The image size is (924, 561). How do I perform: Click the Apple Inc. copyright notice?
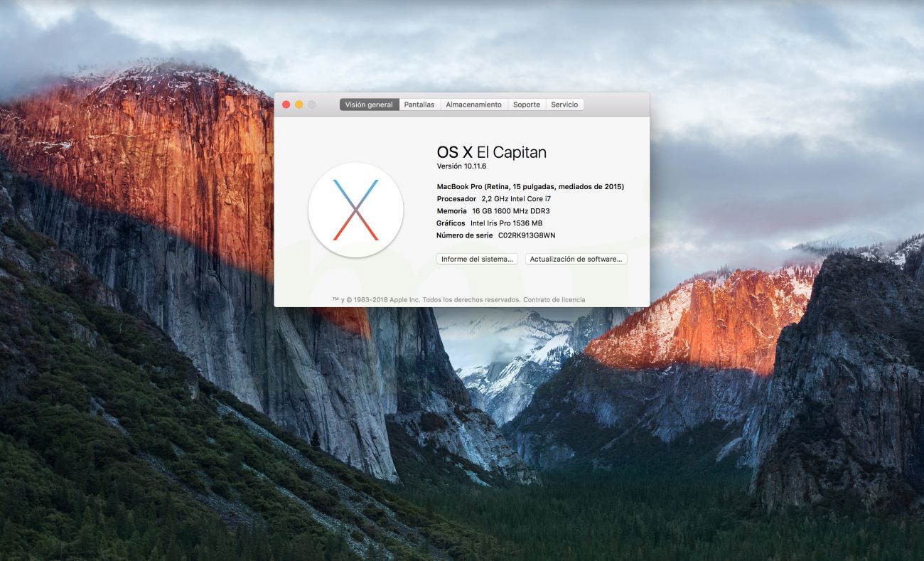pos(426,300)
